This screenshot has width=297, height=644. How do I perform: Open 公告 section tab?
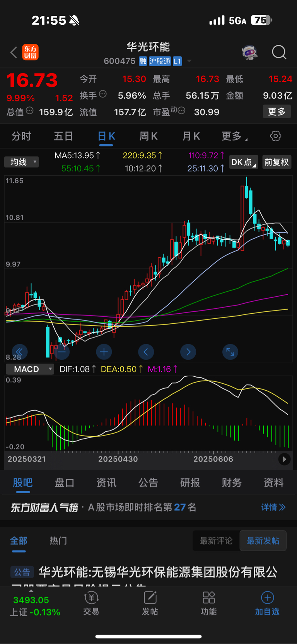click(x=148, y=483)
